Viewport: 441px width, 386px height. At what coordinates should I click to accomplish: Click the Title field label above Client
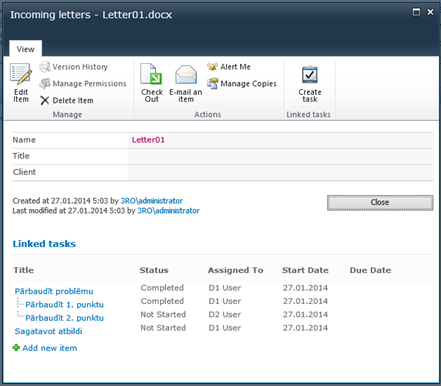tap(21, 156)
